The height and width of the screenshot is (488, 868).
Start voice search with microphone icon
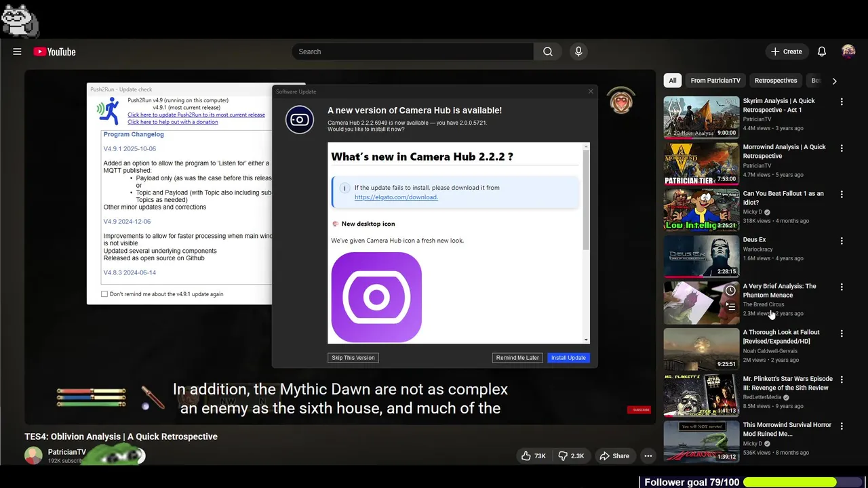pyautogui.click(x=578, y=52)
